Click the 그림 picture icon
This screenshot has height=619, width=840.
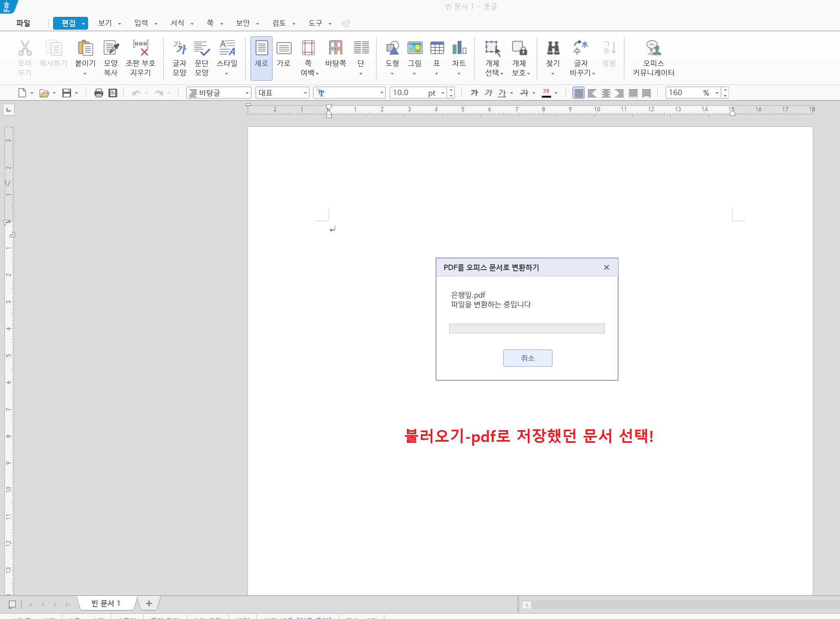(x=415, y=49)
